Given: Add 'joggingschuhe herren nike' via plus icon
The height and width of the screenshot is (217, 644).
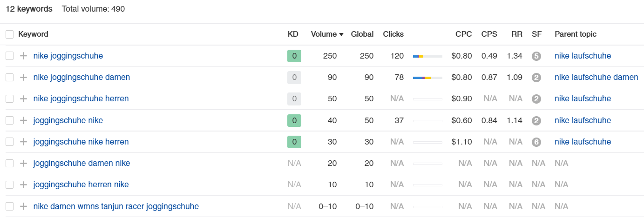Looking at the screenshot, I should [24, 184].
